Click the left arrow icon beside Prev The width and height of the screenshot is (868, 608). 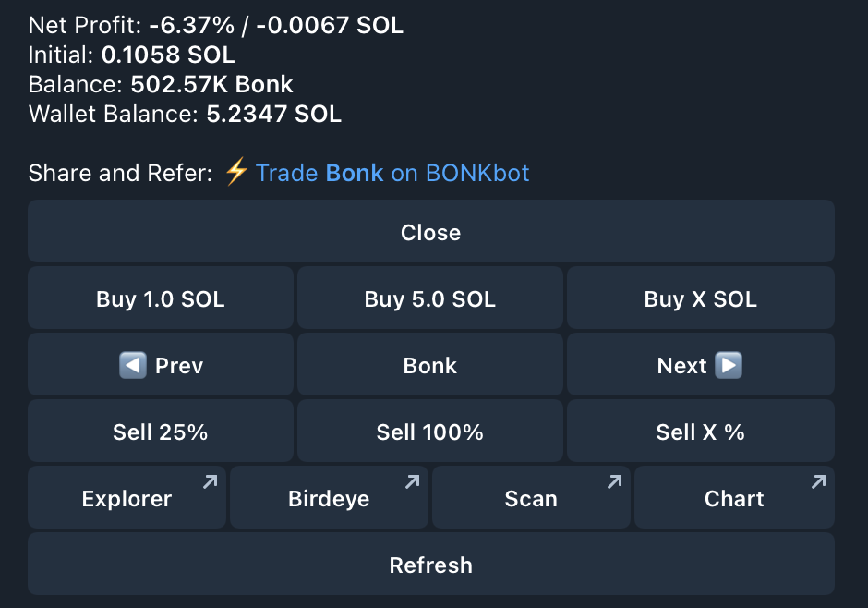(x=133, y=366)
